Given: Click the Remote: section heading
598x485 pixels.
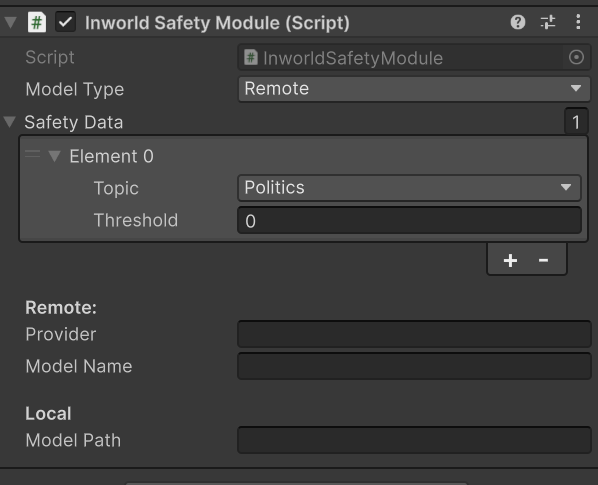Looking at the screenshot, I should click(61, 307).
